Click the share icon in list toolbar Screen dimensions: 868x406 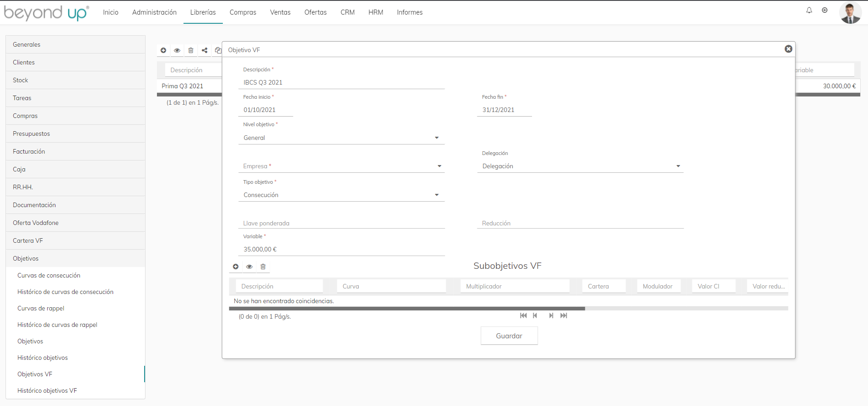205,50
